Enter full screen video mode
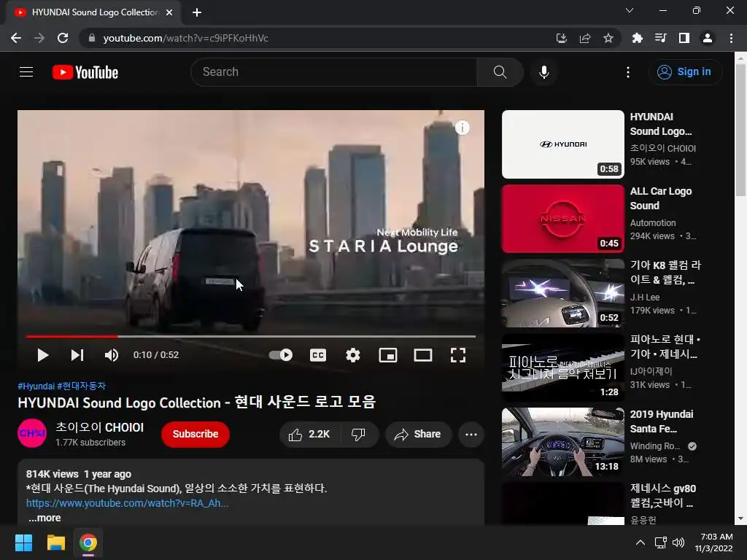This screenshot has height=560, width=747. tap(458, 355)
